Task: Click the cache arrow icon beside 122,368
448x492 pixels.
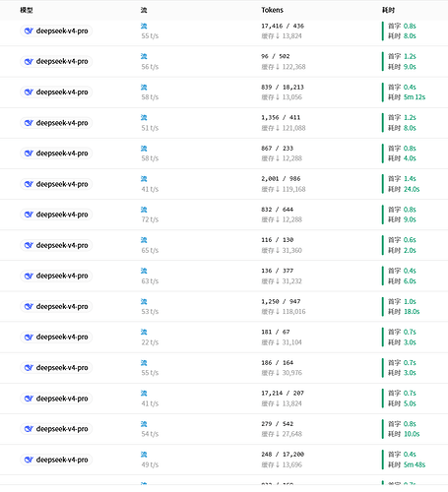Action: pyautogui.click(x=278, y=67)
